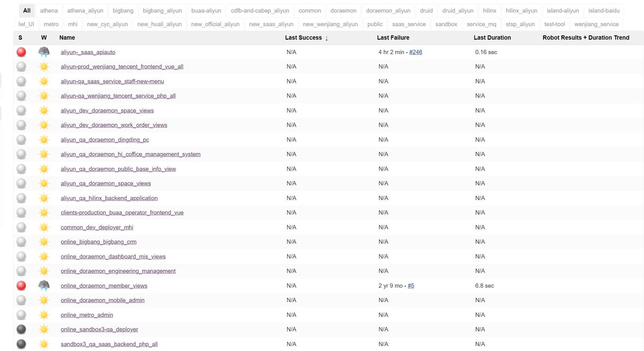Open the island-baidu tab
The image size is (644, 351).
603,11
